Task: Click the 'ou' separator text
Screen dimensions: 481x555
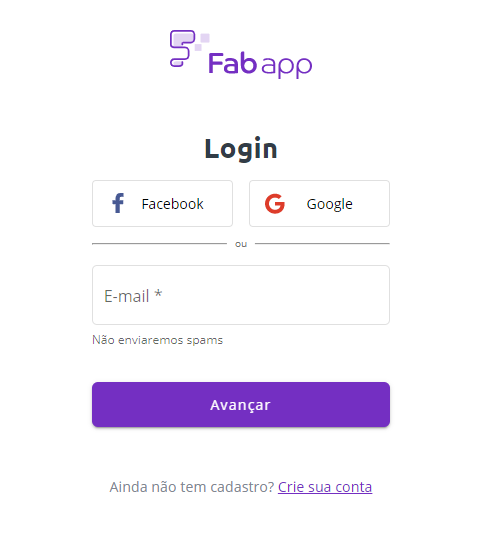Action: pos(241,244)
